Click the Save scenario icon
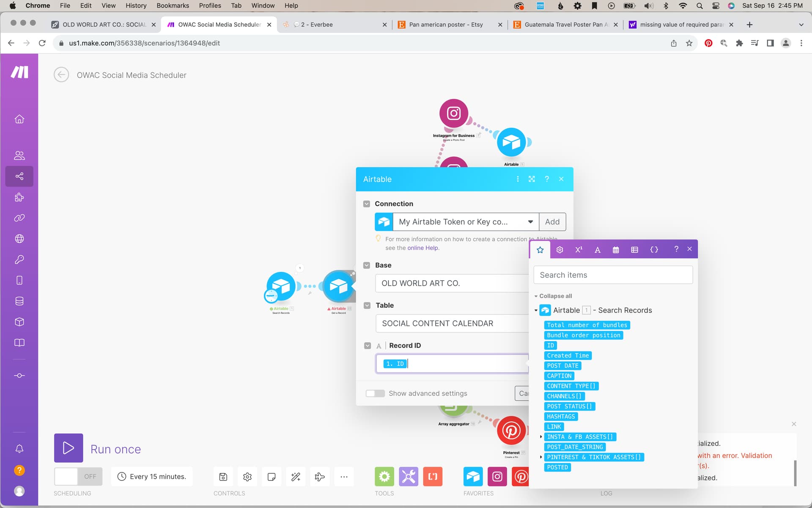 pos(223,477)
